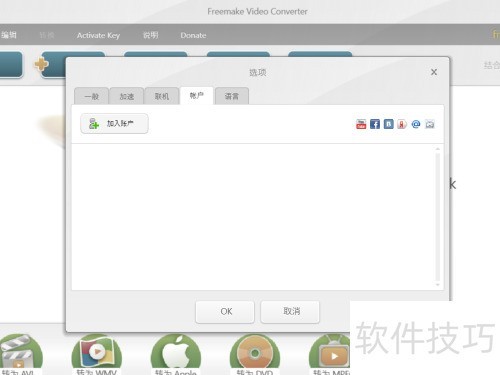500x375 pixels.
Task: Switch to the 一般 general tab
Action: (x=92, y=96)
